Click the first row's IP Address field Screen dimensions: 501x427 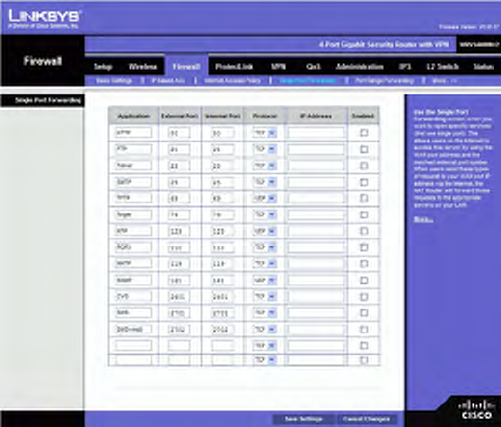point(316,133)
